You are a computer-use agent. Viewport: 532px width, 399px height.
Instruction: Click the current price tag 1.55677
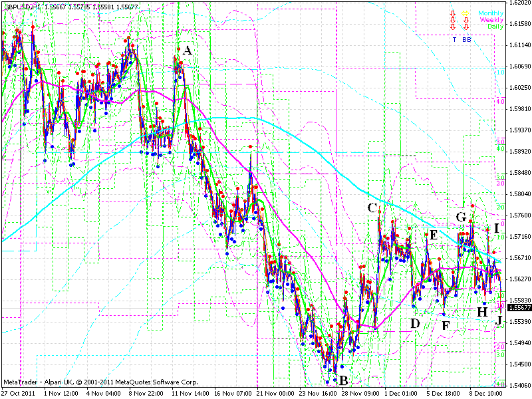[519, 308]
